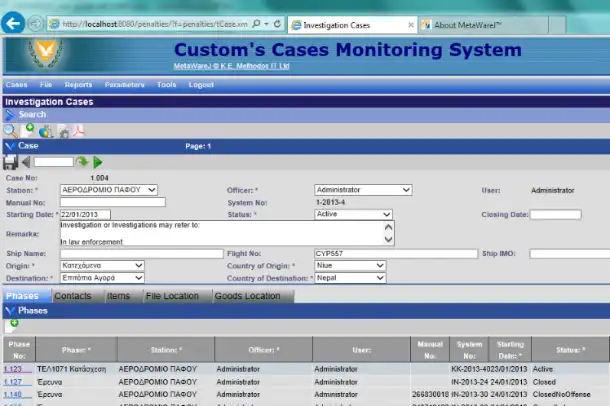This screenshot has height=406, width=610.
Task: Go to previous record with left arrow
Action: tap(26, 162)
